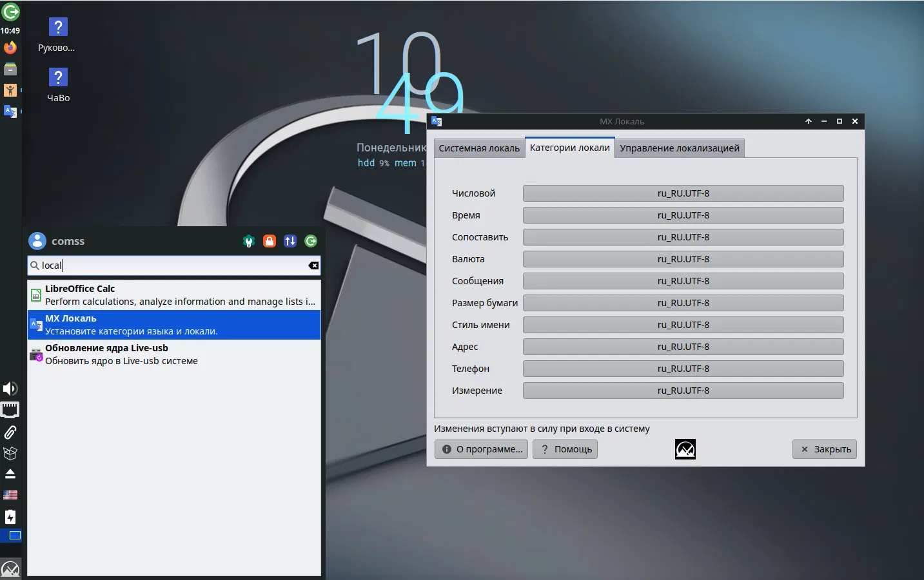Click the blue switch-user arrows icon
Image resolution: width=924 pixels, height=580 pixels.
coord(290,241)
